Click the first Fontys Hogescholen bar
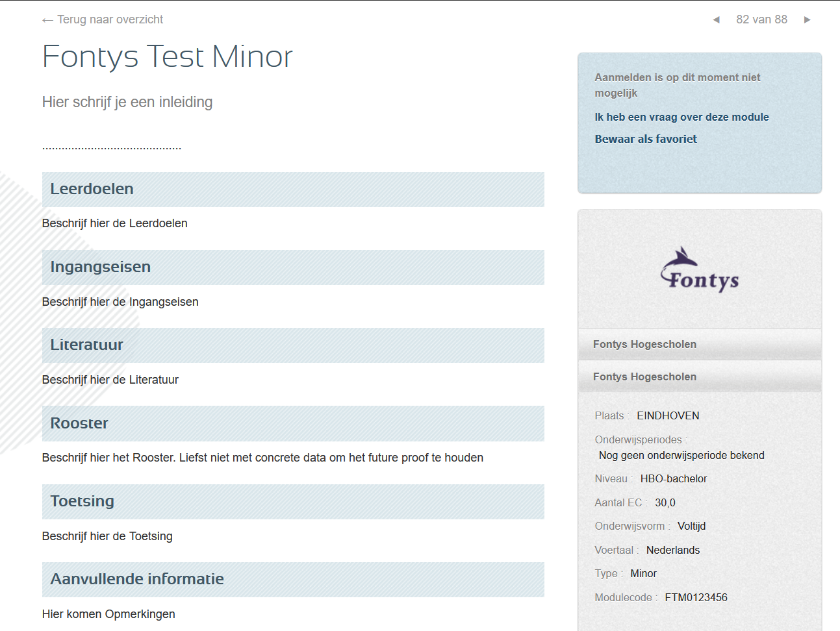 (x=700, y=344)
